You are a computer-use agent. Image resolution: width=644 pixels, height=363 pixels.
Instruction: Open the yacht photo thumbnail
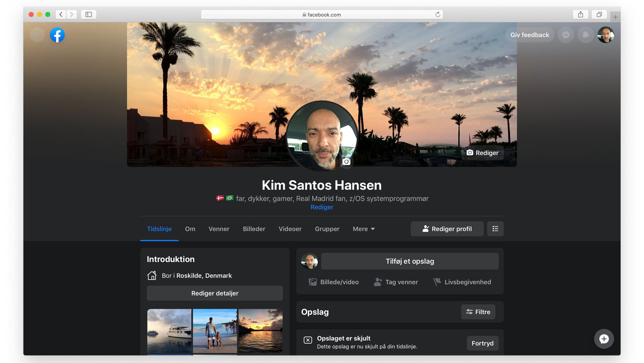tap(169, 331)
